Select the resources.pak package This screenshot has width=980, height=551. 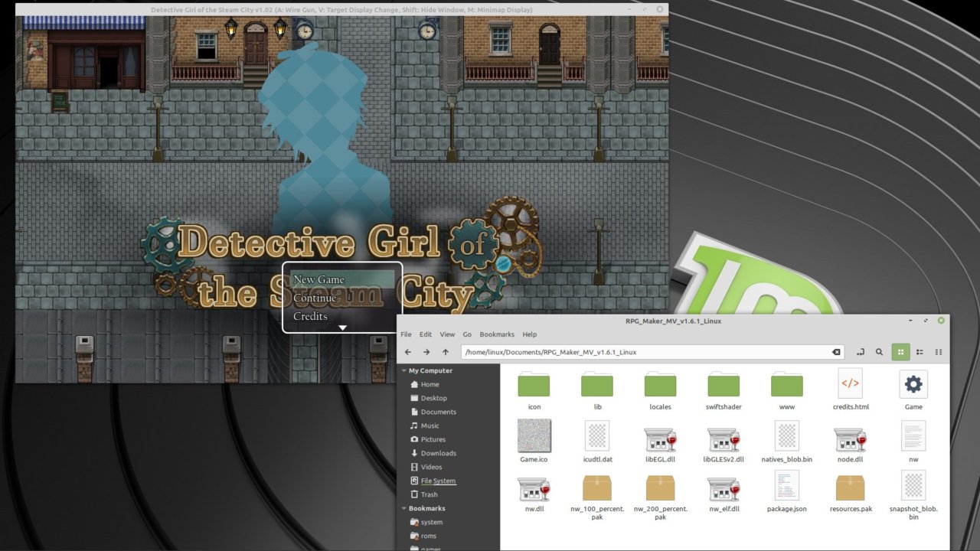pos(850,488)
